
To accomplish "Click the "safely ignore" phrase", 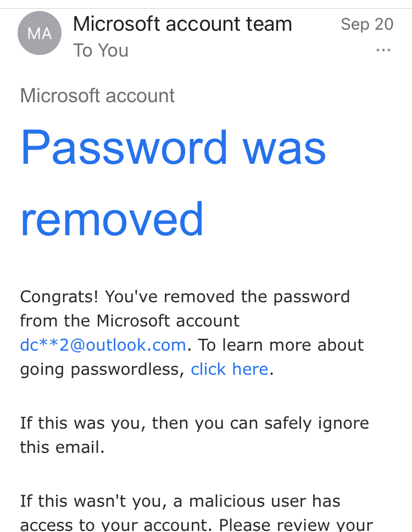I will (x=327, y=423).
